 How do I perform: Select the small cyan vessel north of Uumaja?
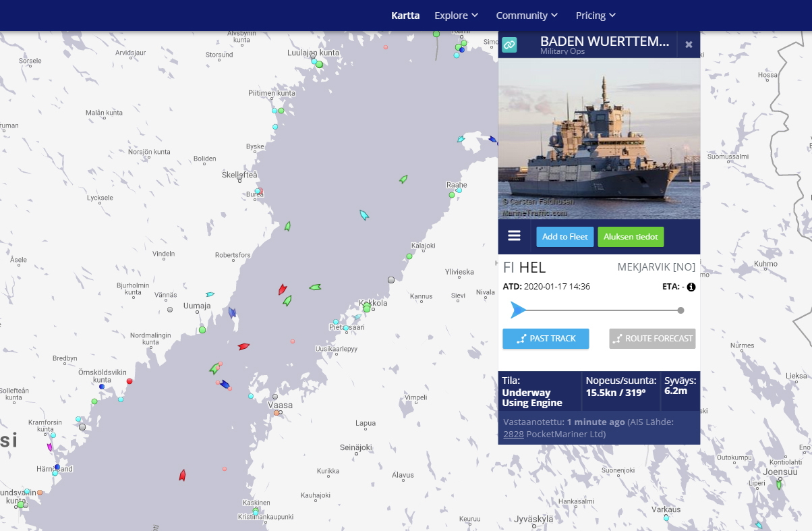[210, 294]
